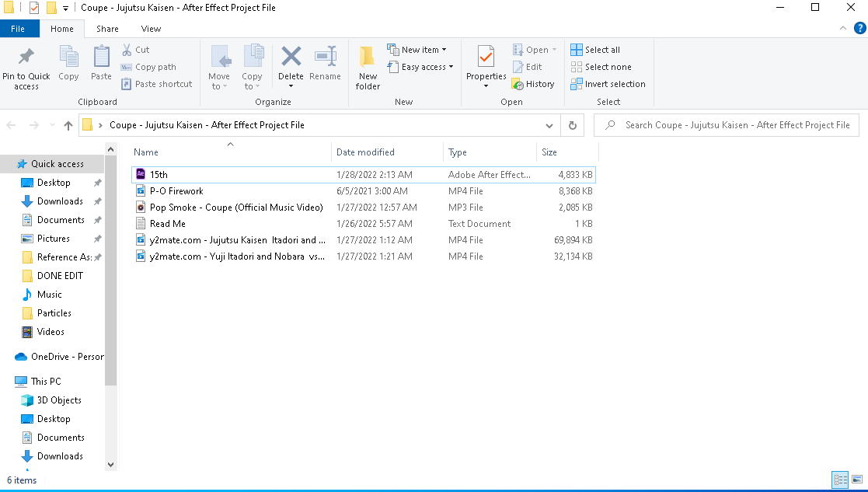Screen dimensions: 868x492
Task: Open the Easy access dropdown
Action: [x=420, y=67]
